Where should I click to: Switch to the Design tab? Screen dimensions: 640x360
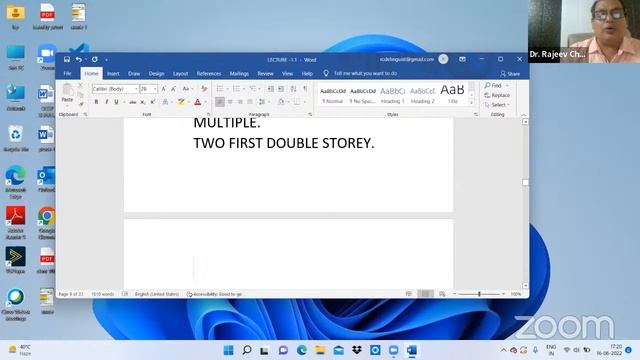pyautogui.click(x=156, y=73)
